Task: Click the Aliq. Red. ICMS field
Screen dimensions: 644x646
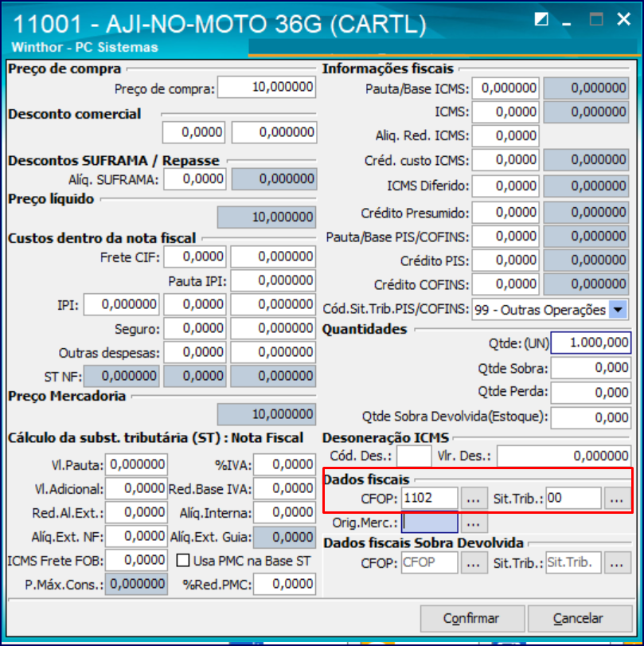Action: pyautogui.click(x=505, y=136)
